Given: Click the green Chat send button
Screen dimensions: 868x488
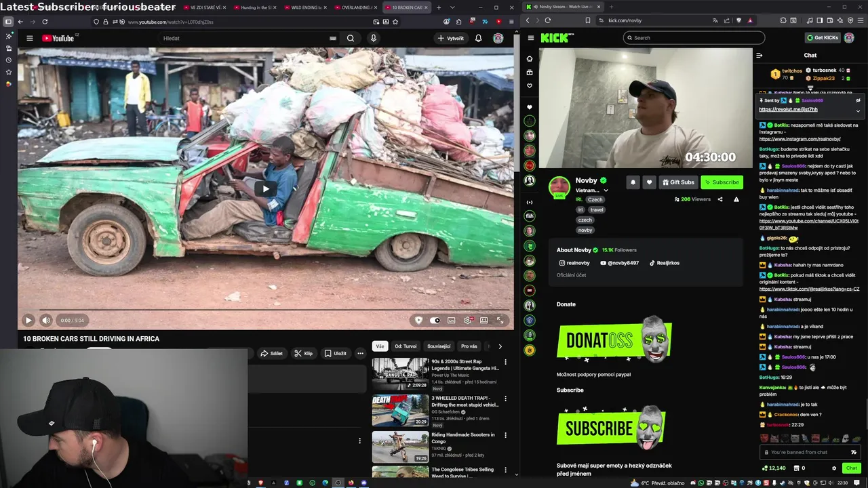Looking at the screenshot, I should pyautogui.click(x=852, y=468).
